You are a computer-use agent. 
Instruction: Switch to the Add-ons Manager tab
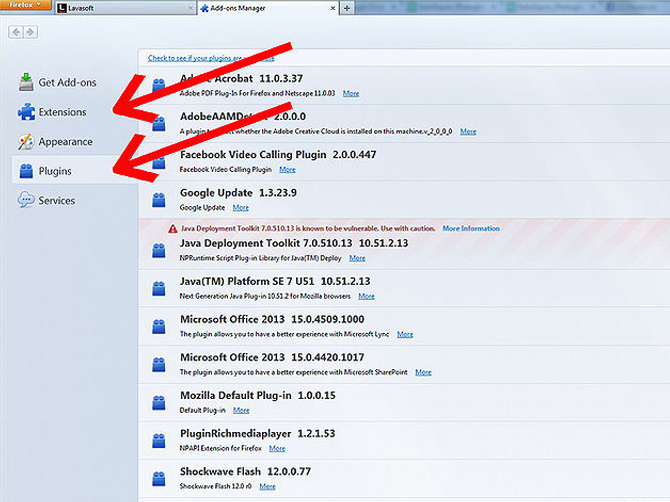268,8
